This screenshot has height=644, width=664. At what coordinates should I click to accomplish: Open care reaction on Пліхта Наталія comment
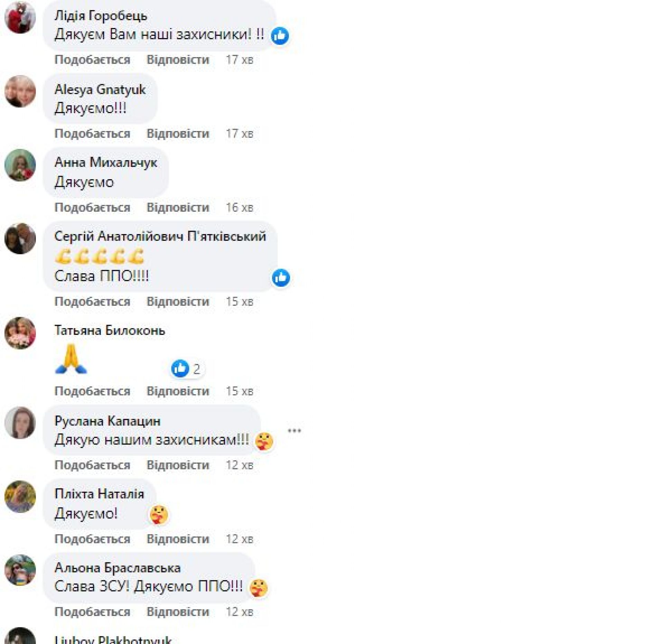[159, 515]
